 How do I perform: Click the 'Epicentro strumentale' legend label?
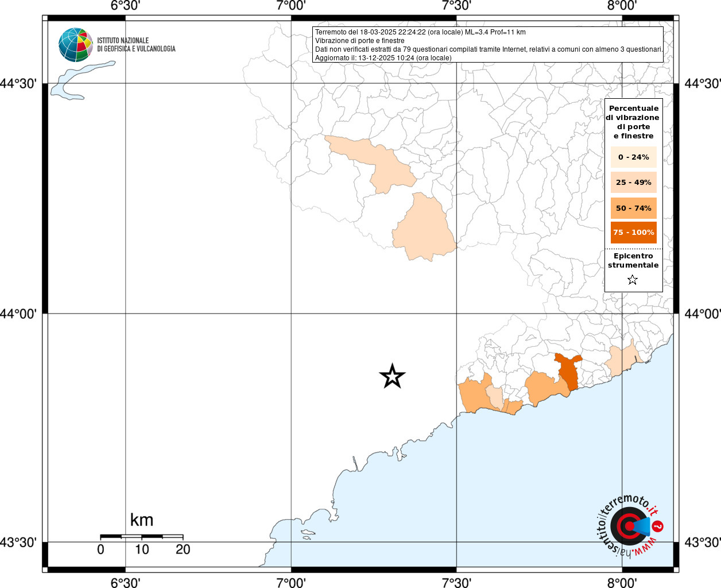pyautogui.click(x=633, y=261)
